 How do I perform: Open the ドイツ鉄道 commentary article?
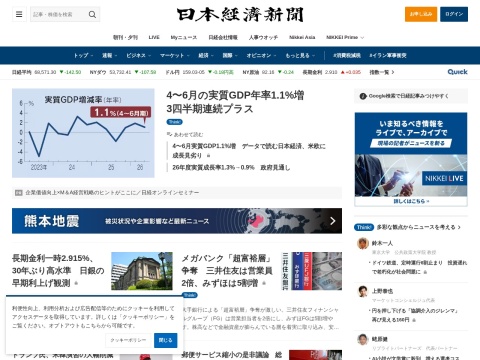point(419,267)
